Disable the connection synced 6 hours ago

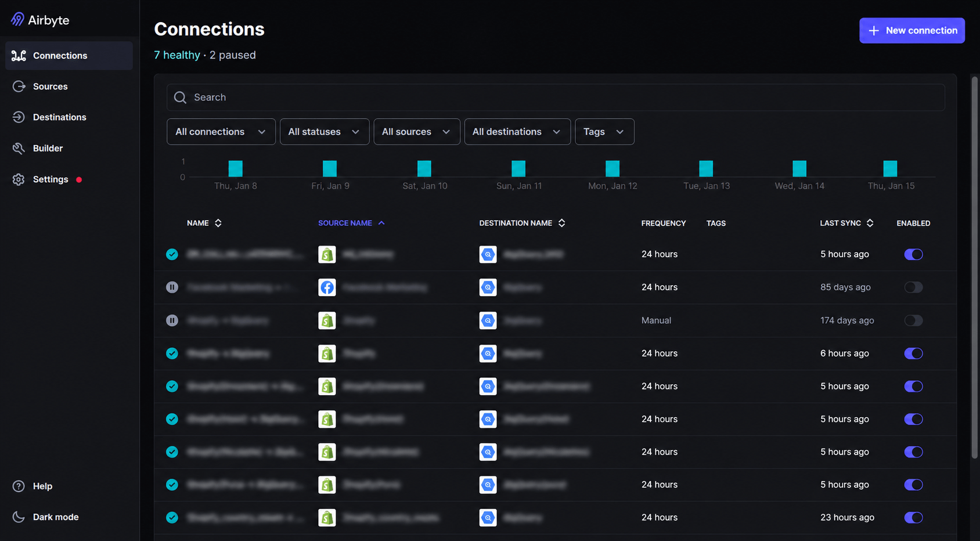click(x=913, y=354)
